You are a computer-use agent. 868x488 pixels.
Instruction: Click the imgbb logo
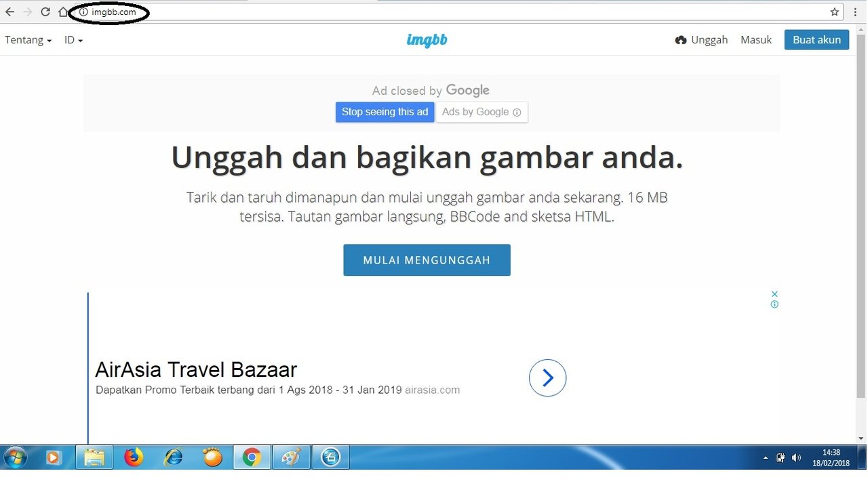point(427,40)
